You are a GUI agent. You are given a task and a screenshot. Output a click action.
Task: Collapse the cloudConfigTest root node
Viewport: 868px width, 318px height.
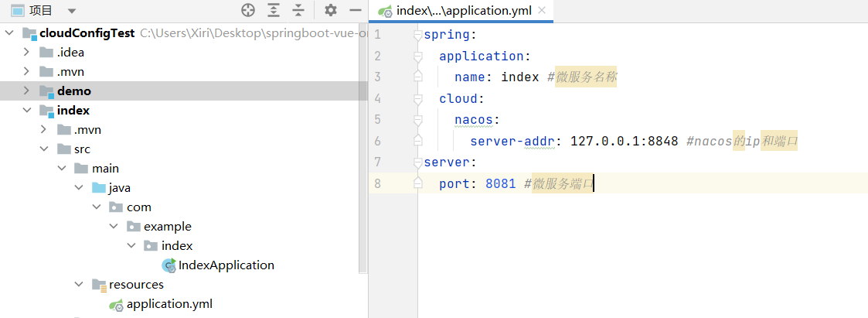[x=9, y=33]
